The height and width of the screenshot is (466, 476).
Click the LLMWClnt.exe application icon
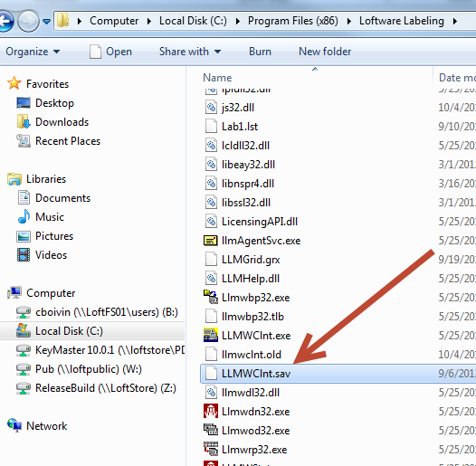[x=211, y=335]
